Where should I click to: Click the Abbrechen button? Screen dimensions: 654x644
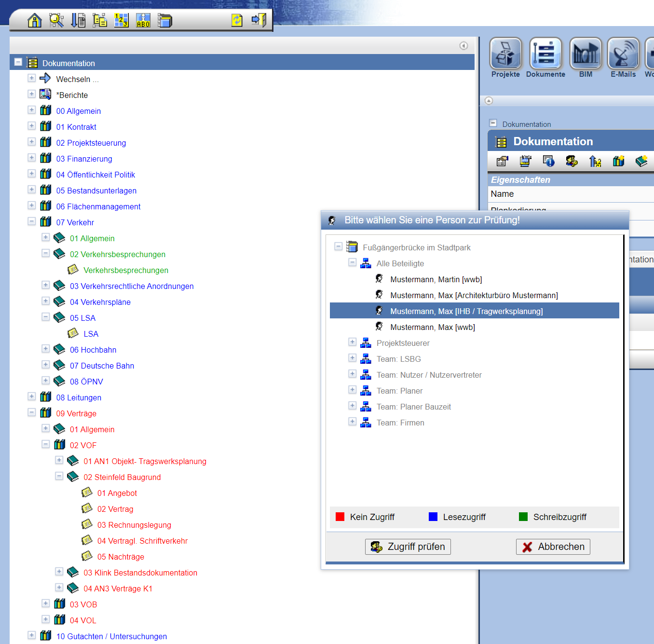[553, 547]
